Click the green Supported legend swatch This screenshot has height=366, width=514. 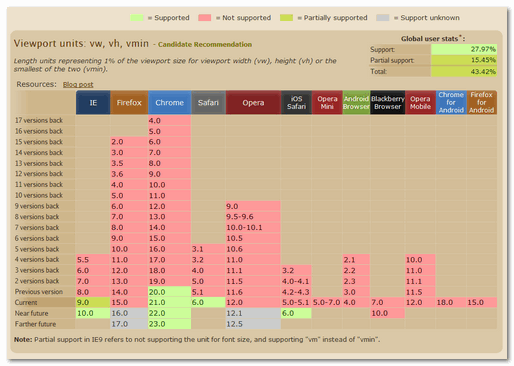pyautogui.click(x=137, y=18)
